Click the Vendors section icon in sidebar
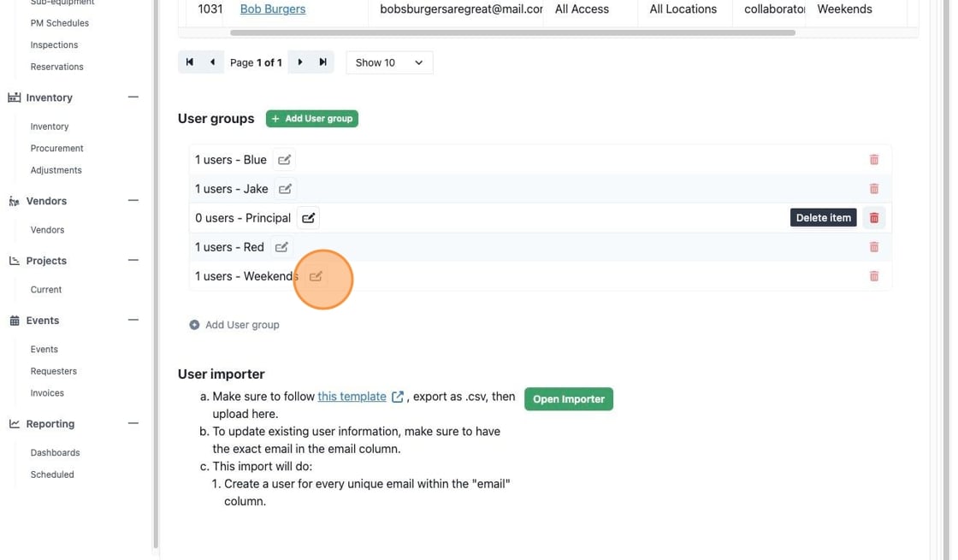Viewport: 958px width, 560px height. [14, 201]
